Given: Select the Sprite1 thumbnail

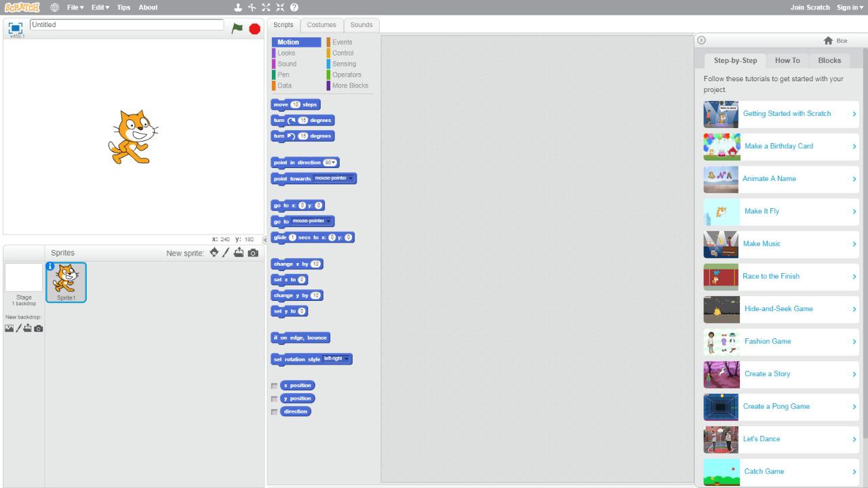Looking at the screenshot, I should (66, 282).
